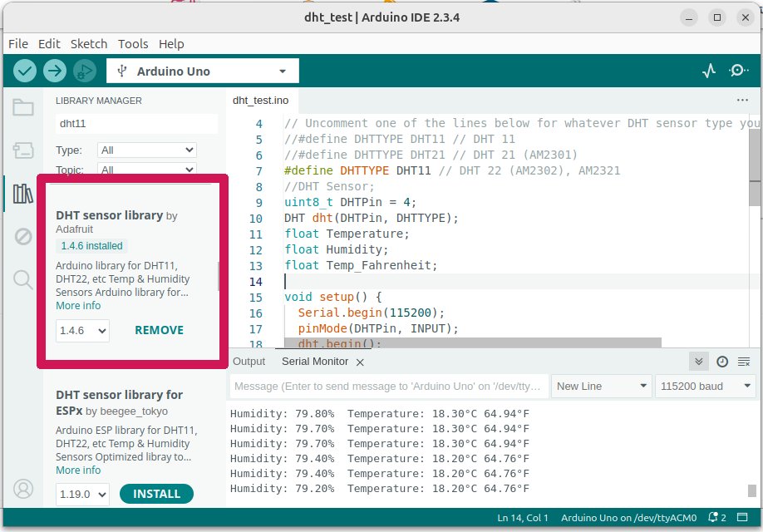Click the 'float Temperature;' code line
Viewport: 763px width, 532px height.
347,234
